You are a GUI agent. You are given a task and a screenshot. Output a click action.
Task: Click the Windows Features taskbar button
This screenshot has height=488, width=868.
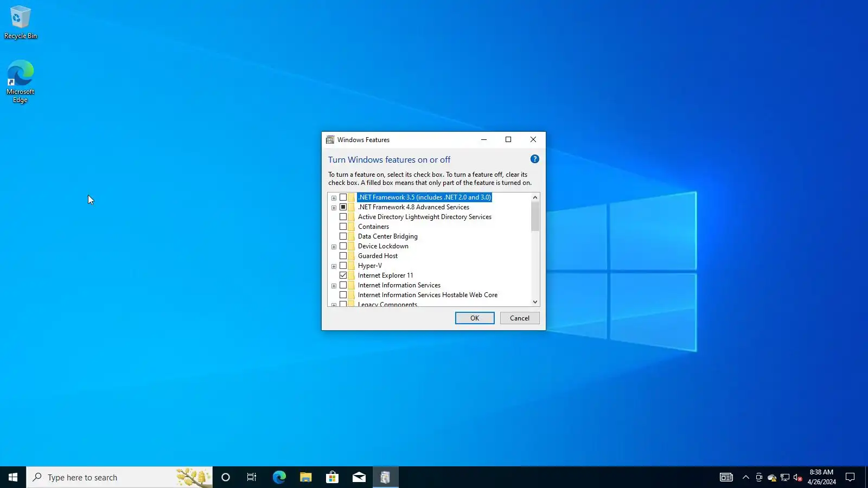[x=386, y=477]
